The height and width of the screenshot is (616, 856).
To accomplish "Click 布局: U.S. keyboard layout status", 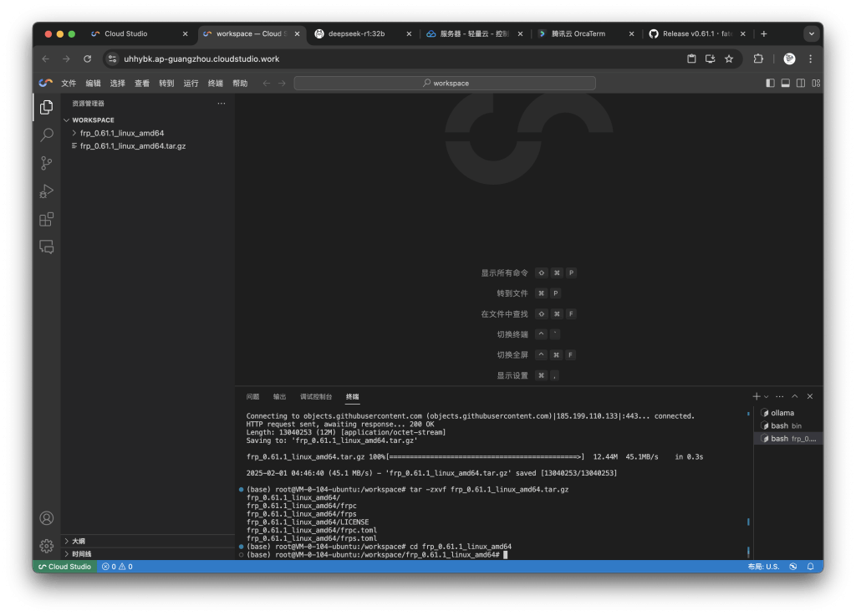I will point(763,567).
